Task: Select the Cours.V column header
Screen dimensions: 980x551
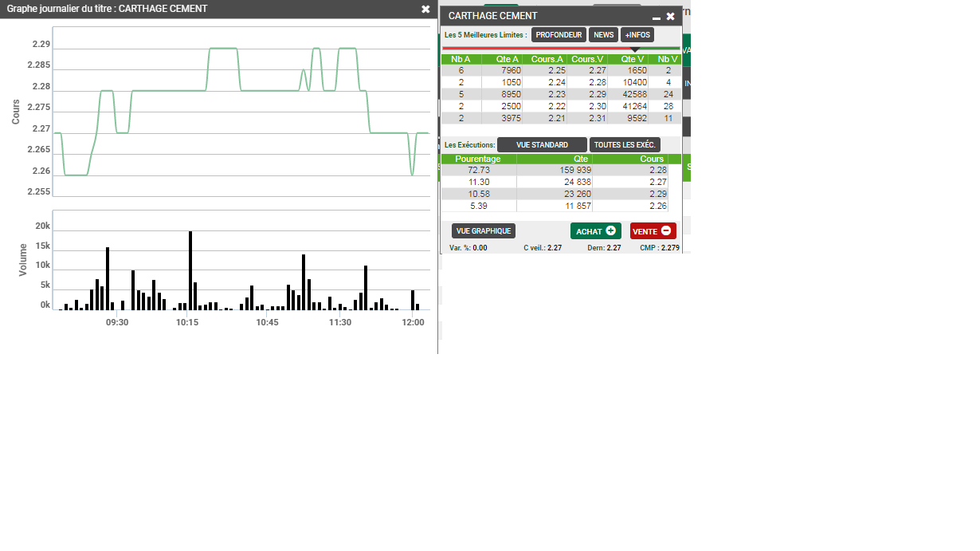Action: click(588, 59)
